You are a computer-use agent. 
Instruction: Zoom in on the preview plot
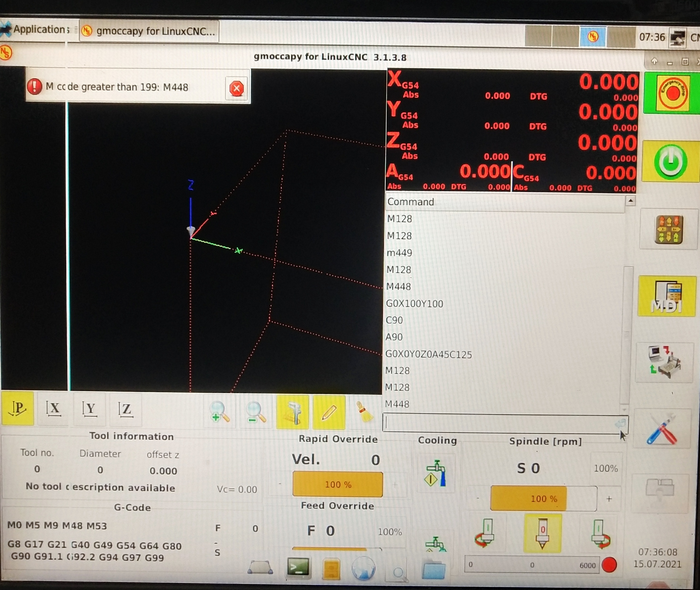220,412
